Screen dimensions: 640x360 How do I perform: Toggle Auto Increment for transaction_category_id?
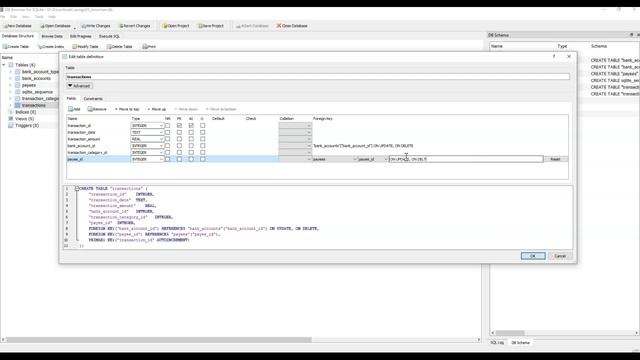pyautogui.click(x=191, y=152)
